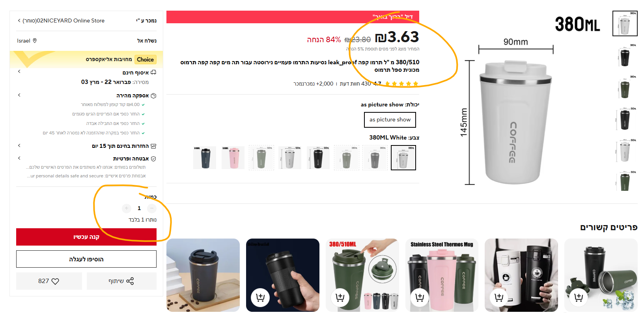The height and width of the screenshot is (313, 644).
Task: Click the share icon button
Action: pos(121,281)
